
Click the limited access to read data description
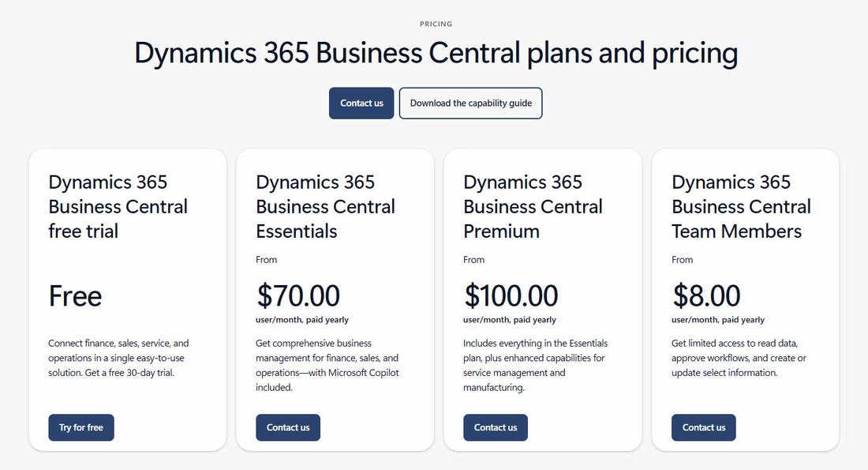click(739, 358)
